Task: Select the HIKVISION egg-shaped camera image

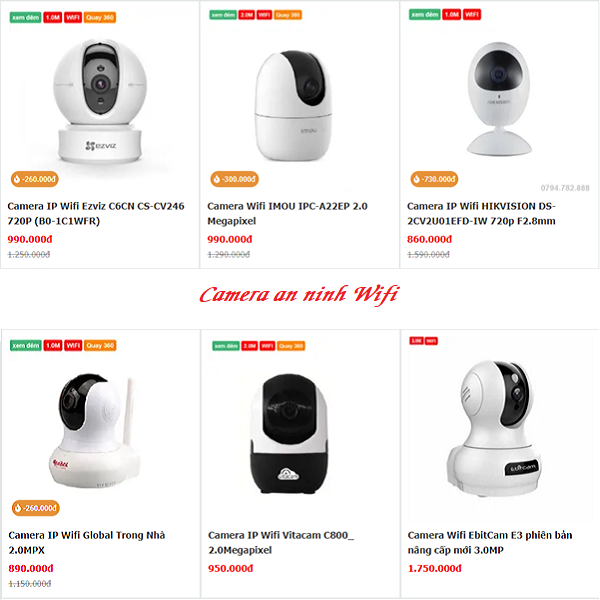Action: (x=499, y=99)
